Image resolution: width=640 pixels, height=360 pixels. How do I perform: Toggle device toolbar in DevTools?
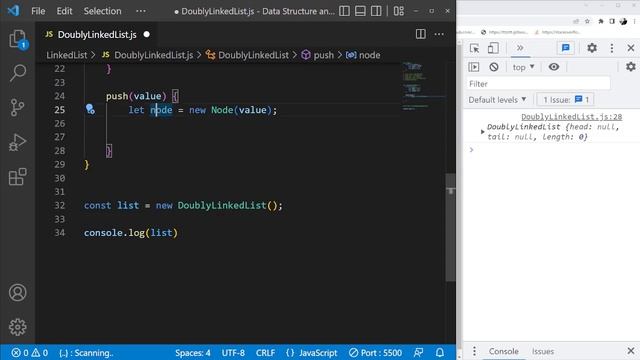[x=493, y=48]
